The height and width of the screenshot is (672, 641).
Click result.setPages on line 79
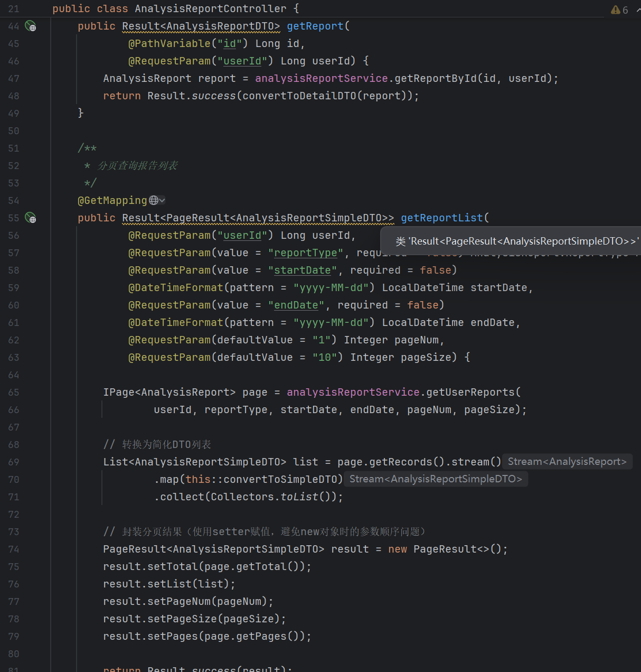tap(150, 637)
